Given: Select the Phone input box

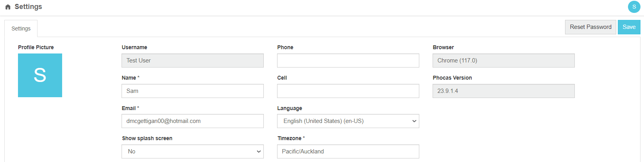Looking at the screenshot, I should point(348,61).
